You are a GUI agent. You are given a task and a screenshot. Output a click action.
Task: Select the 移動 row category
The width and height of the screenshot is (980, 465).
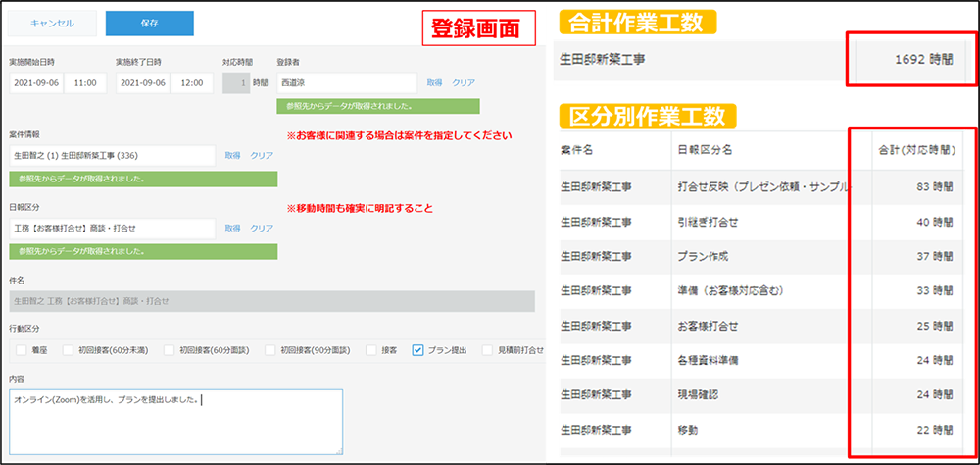[688, 431]
